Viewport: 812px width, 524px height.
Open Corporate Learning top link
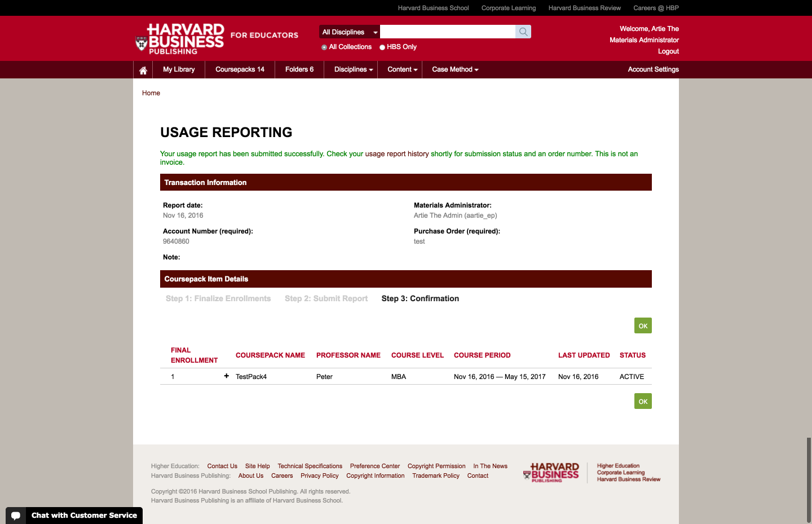pos(509,8)
